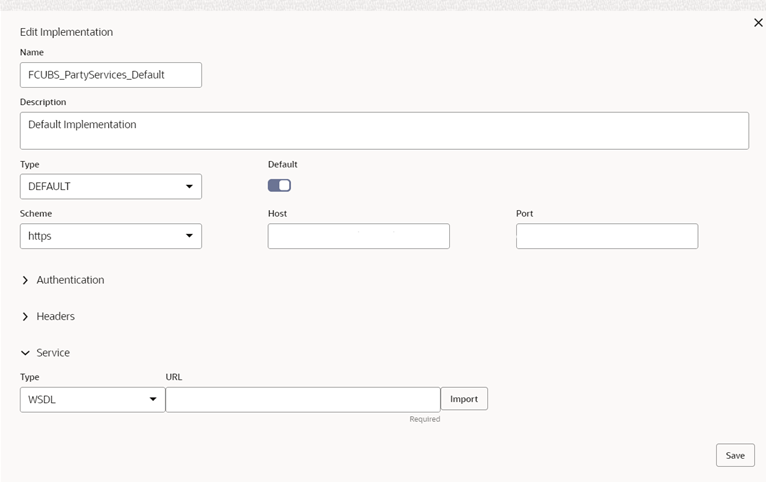
Task: Open the Service Type dropdown showing WSDL
Action: click(93, 400)
